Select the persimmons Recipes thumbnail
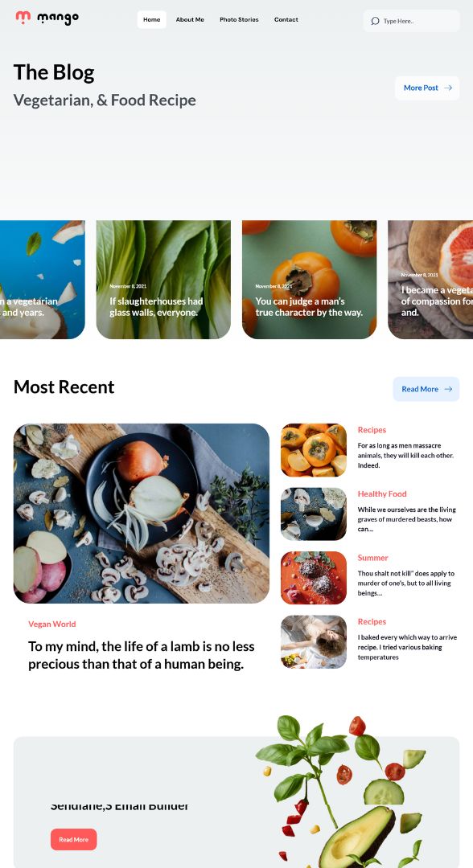 pos(314,450)
